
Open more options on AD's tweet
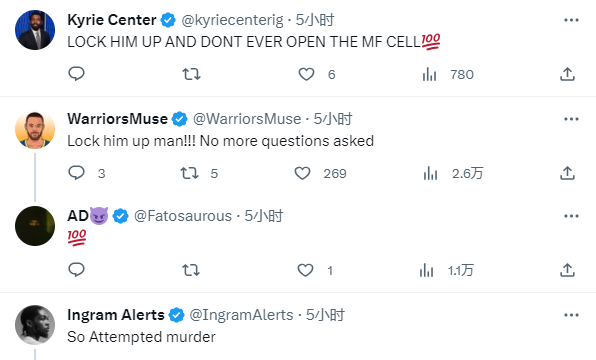tap(571, 216)
